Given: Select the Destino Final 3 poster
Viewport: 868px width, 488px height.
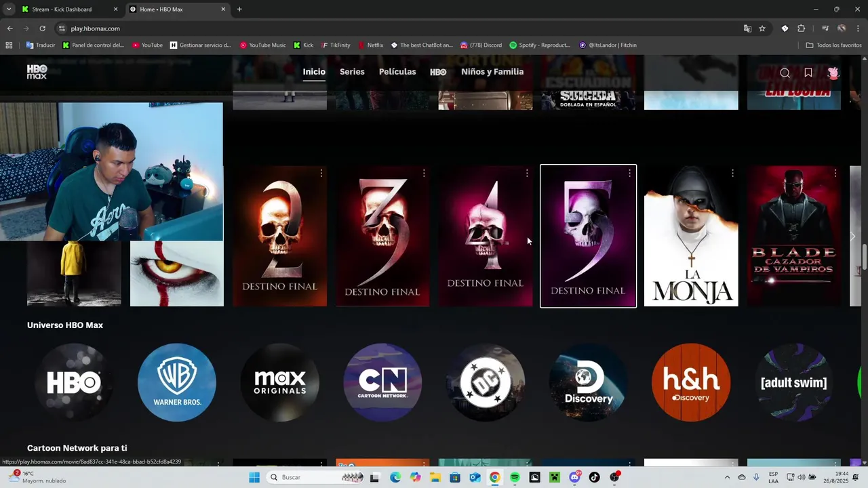Looking at the screenshot, I should point(382,236).
